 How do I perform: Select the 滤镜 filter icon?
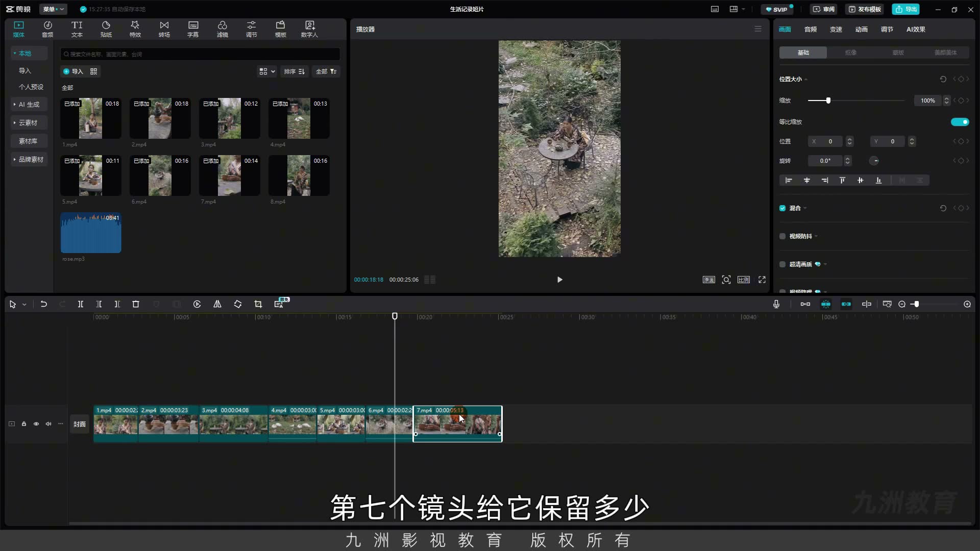222,29
